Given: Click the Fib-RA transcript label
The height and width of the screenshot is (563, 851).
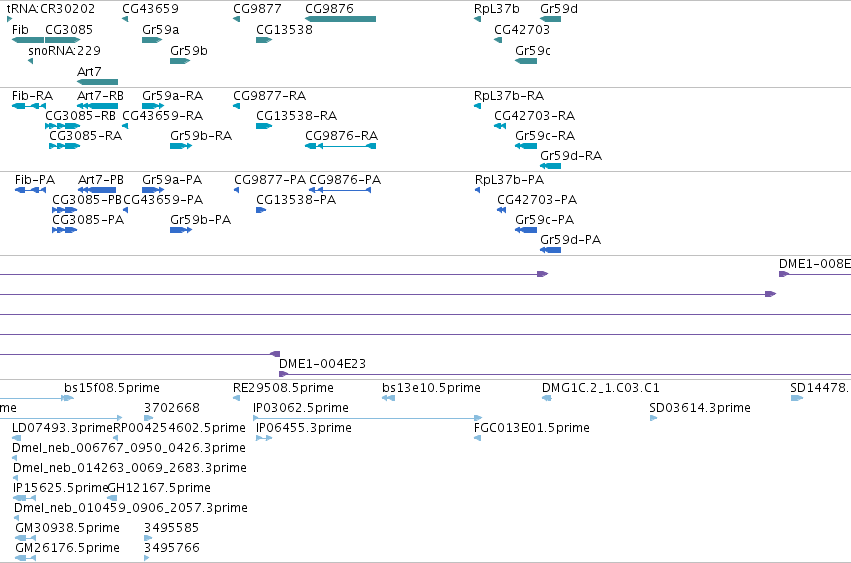Looking at the screenshot, I should coord(33,96).
